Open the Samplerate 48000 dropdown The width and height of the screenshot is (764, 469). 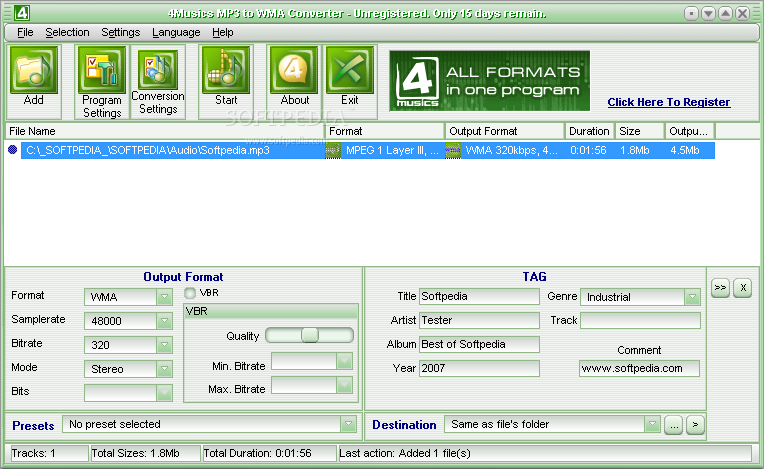point(164,320)
